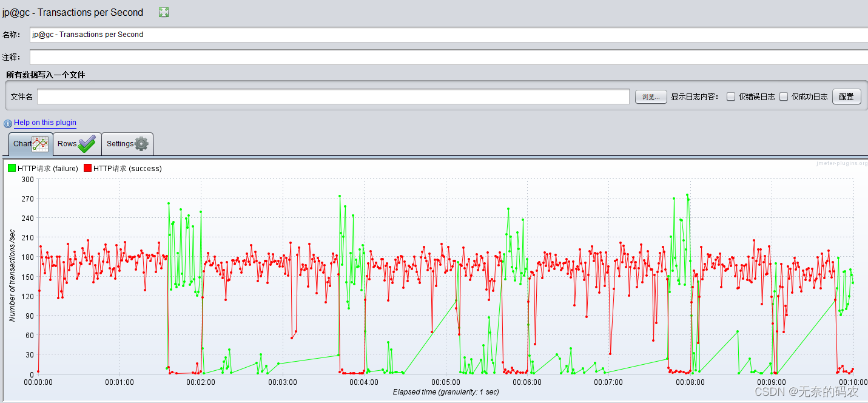
Task: Click the 配置 configure button
Action: [846, 97]
